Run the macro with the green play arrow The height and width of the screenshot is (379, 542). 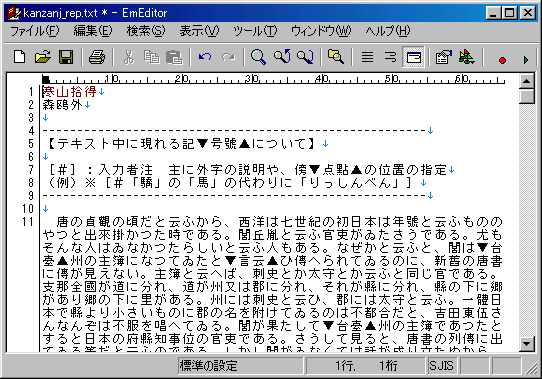coord(526,60)
